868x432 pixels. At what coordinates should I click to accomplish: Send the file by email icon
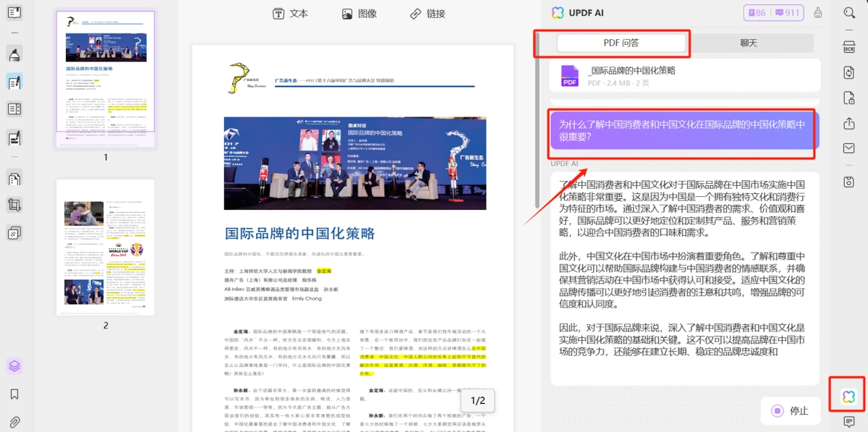point(849,148)
